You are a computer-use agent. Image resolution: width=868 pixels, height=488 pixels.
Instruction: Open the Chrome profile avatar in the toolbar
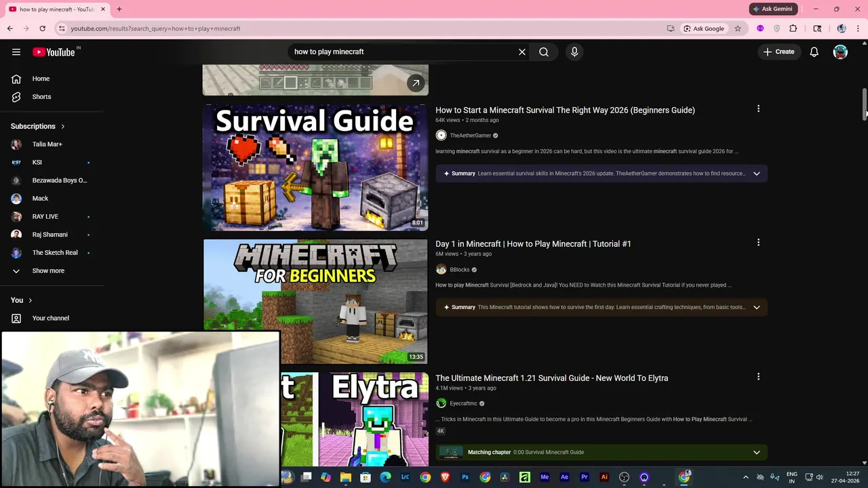tap(842, 28)
